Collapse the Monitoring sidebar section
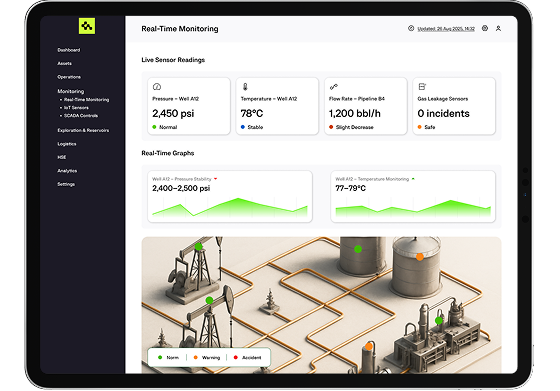Screen dimensions: 560x391 coord(71,91)
